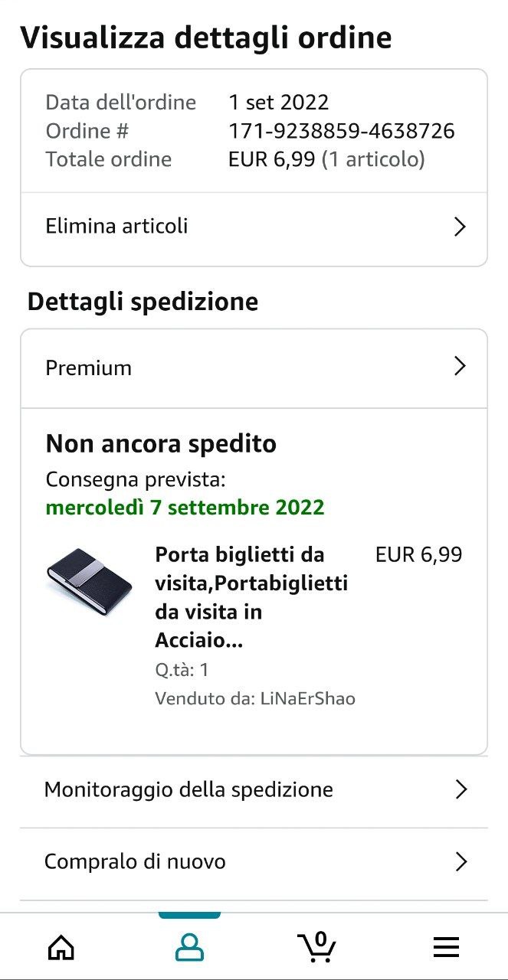Open the shopping cart icon
Image resolution: width=508 pixels, height=980 pixels.
coord(316,947)
